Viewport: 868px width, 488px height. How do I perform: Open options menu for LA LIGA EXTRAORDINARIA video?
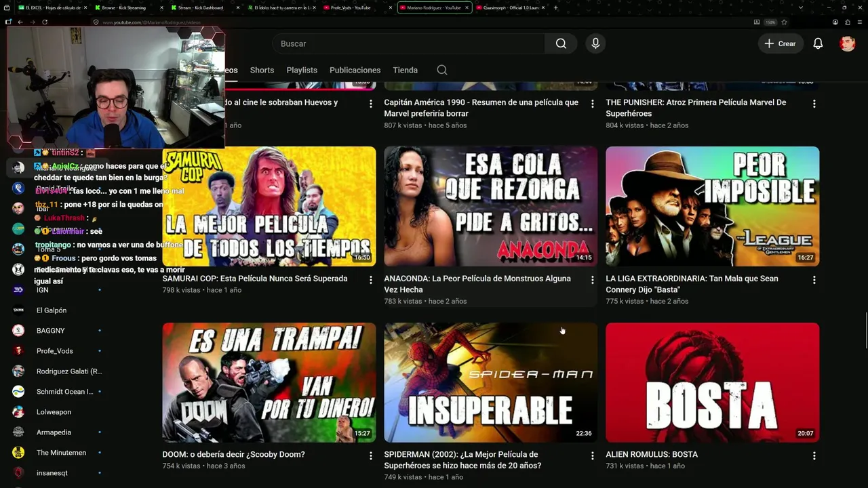pos(814,280)
